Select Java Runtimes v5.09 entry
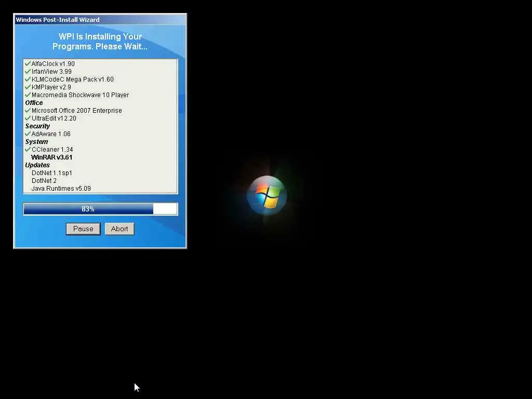 61,189
